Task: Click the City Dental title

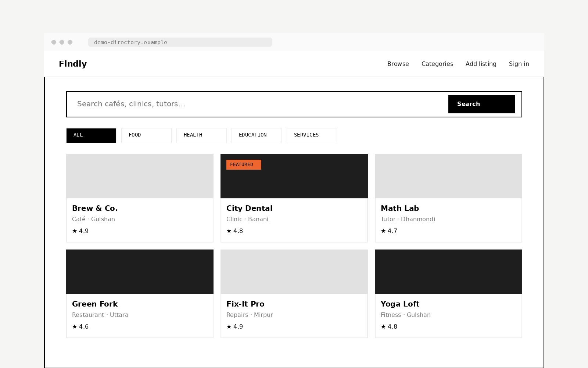Action: click(x=250, y=208)
